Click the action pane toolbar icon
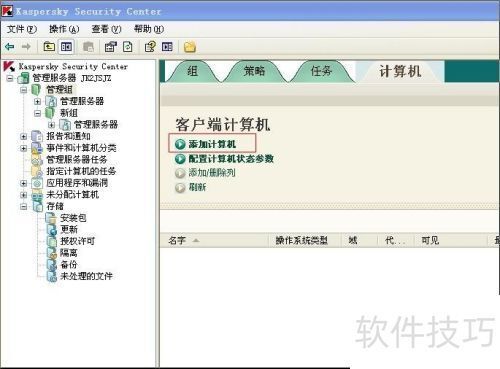 167,47
